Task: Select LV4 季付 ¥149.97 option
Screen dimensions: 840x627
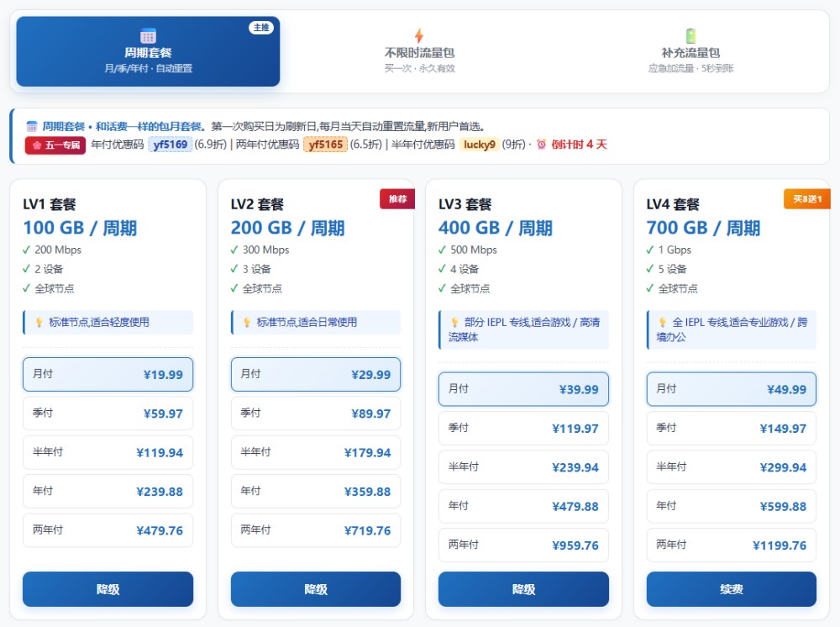Action: click(732, 428)
